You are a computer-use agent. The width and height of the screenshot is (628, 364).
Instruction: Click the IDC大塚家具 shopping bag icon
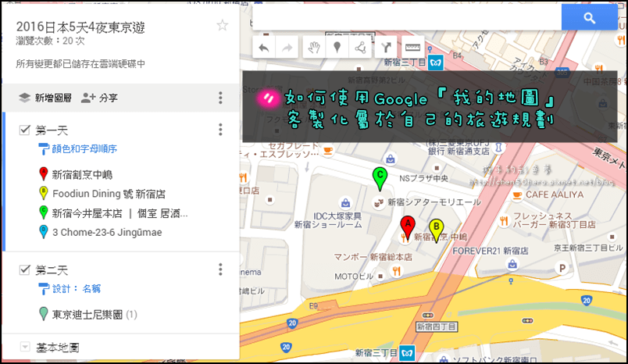coord(344,202)
